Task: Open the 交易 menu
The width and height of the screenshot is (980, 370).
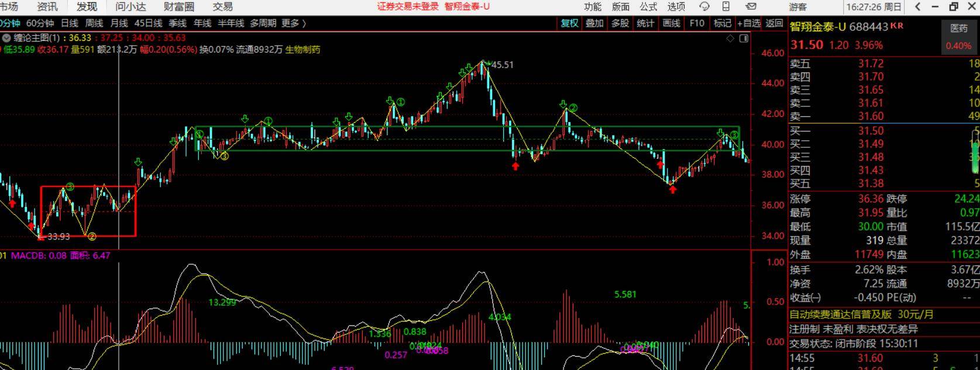Action: coord(222,6)
